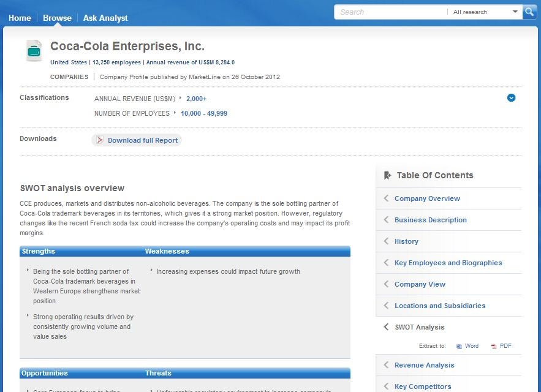Open the History section link

pos(406,241)
